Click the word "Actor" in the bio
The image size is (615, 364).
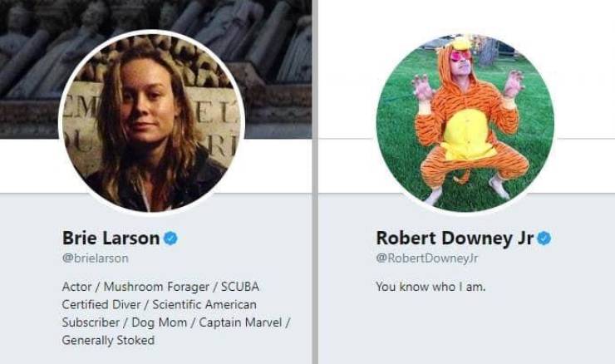click(x=77, y=287)
